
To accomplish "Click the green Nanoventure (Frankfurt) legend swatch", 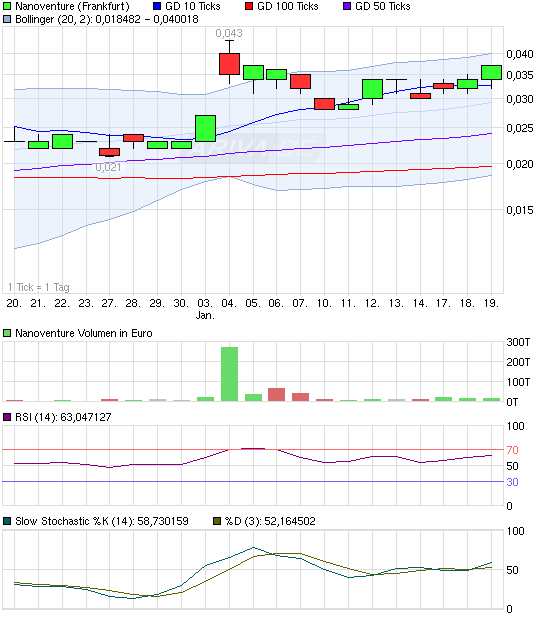I will point(7,6).
